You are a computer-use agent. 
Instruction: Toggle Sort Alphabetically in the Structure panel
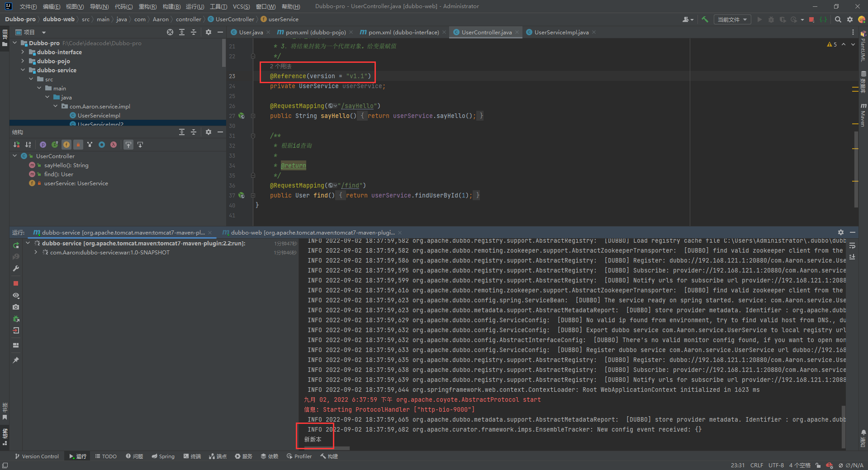tap(28, 145)
